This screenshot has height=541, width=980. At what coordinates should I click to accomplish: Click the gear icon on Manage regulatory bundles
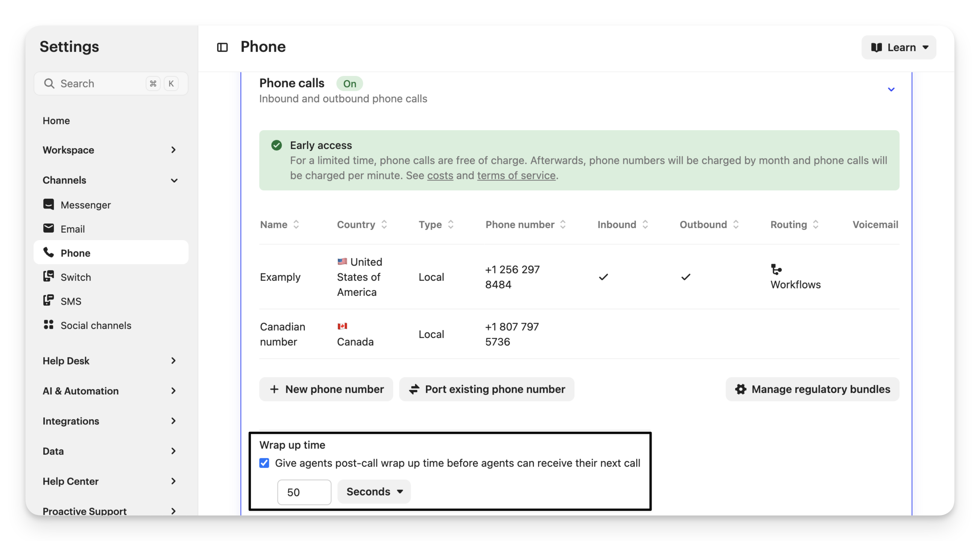coord(740,389)
